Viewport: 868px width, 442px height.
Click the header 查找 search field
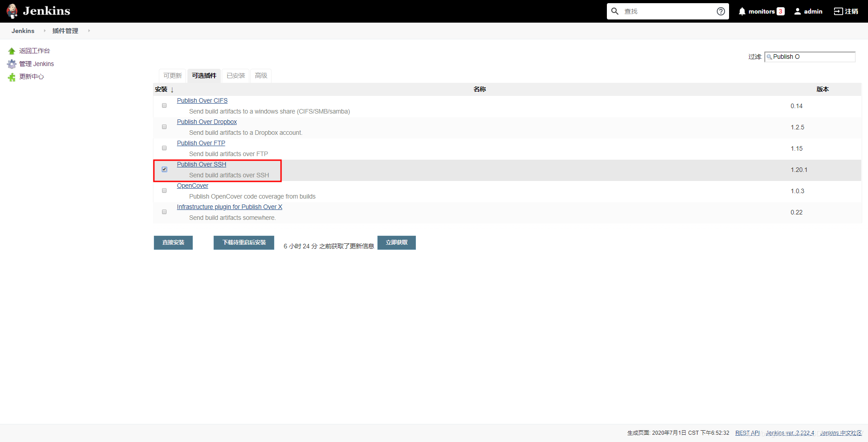[668, 11]
